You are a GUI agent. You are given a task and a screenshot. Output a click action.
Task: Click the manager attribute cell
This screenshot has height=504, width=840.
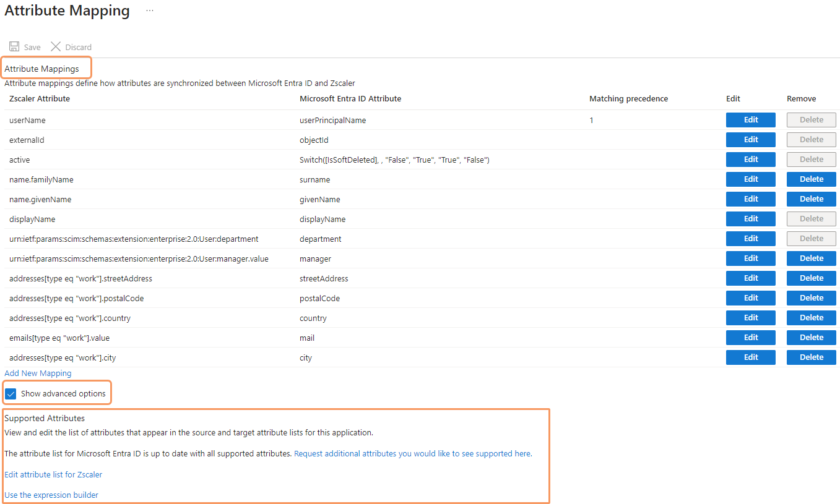point(315,259)
